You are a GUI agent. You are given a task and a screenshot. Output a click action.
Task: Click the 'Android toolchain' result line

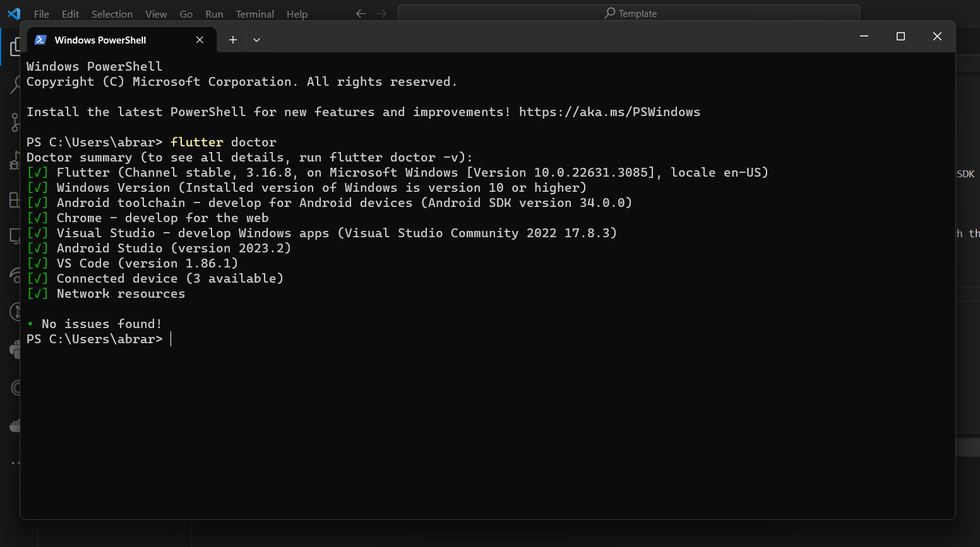[x=329, y=203]
